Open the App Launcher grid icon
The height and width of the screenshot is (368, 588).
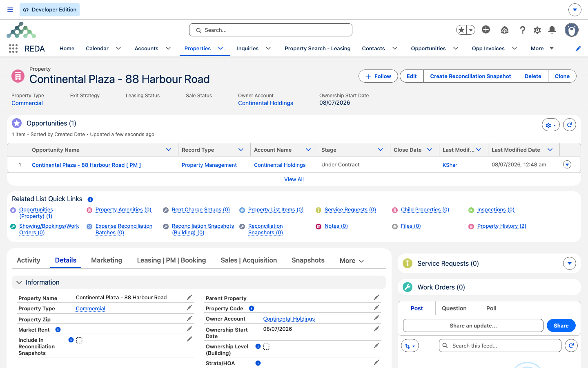coord(13,49)
